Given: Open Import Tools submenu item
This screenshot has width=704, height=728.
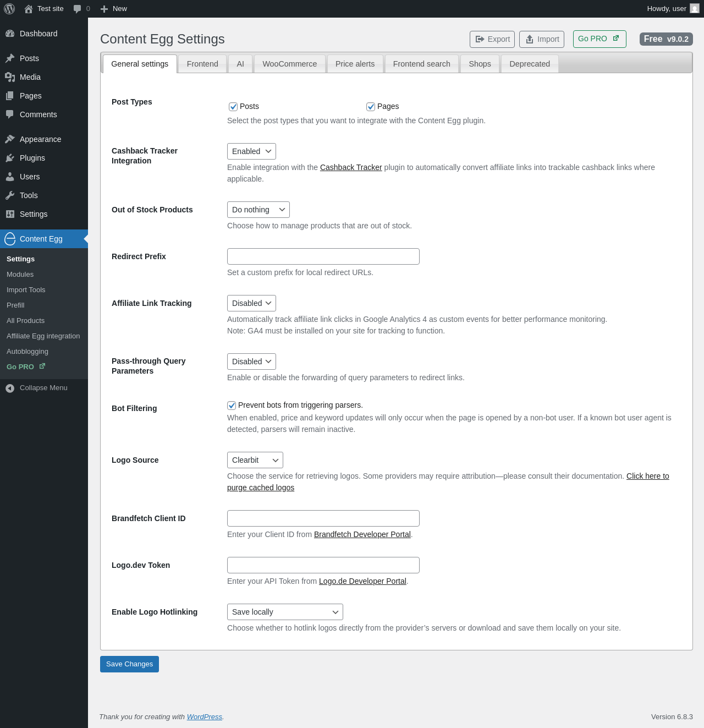Looking at the screenshot, I should click(26, 290).
